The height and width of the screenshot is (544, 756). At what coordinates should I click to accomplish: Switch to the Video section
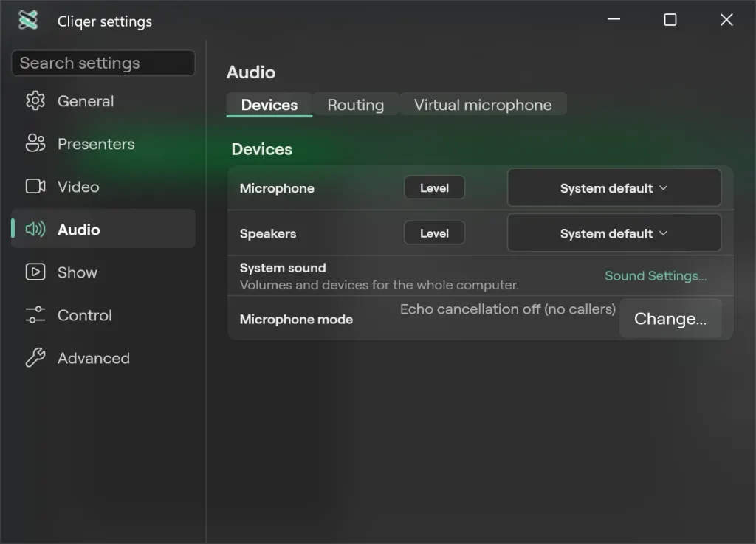tap(103, 187)
